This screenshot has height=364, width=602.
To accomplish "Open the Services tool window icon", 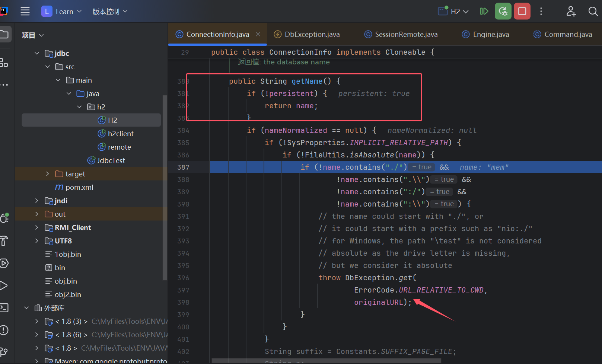I will (4, 263).
